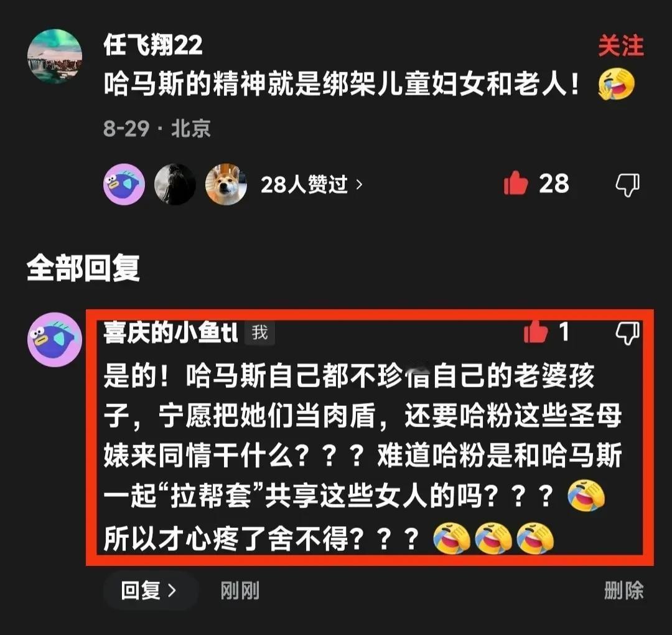
Task: View the Shiba dog liker's avatar
Action: (x=226, y=184)
